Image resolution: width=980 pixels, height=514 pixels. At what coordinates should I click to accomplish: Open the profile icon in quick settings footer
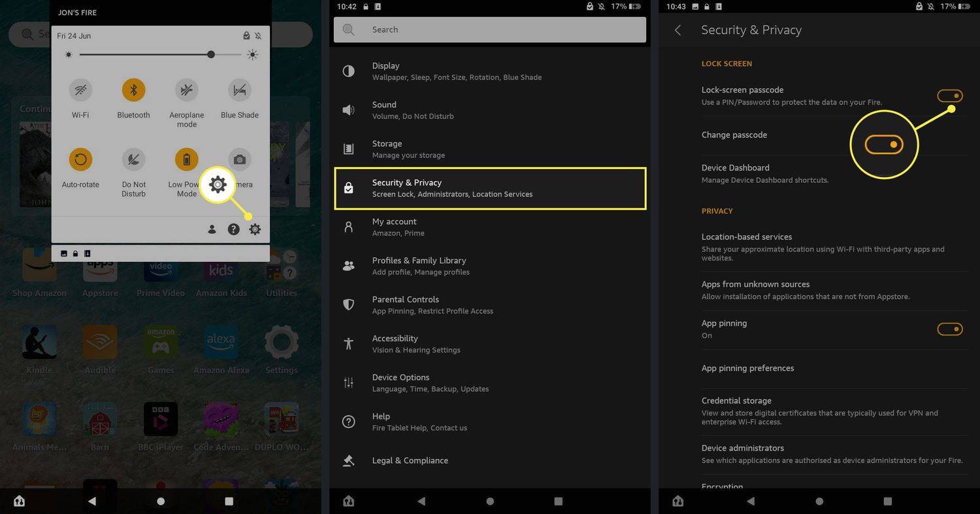click(212, 229)
